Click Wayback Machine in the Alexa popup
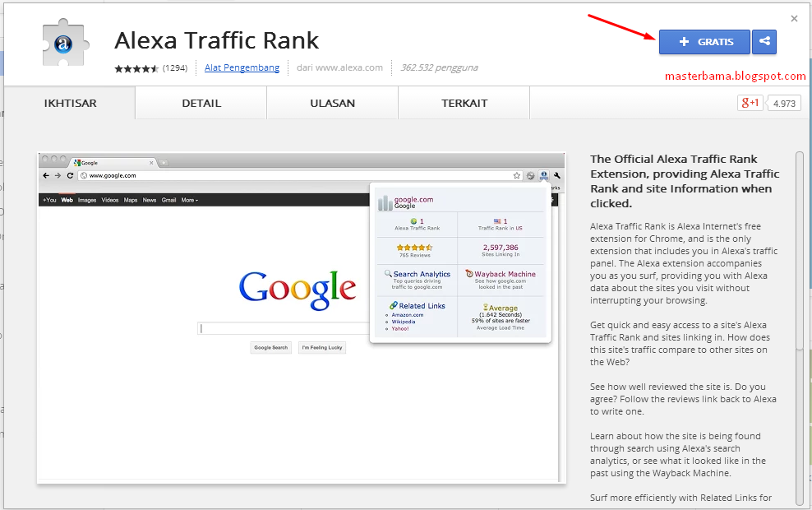 [x=505, y=274]
